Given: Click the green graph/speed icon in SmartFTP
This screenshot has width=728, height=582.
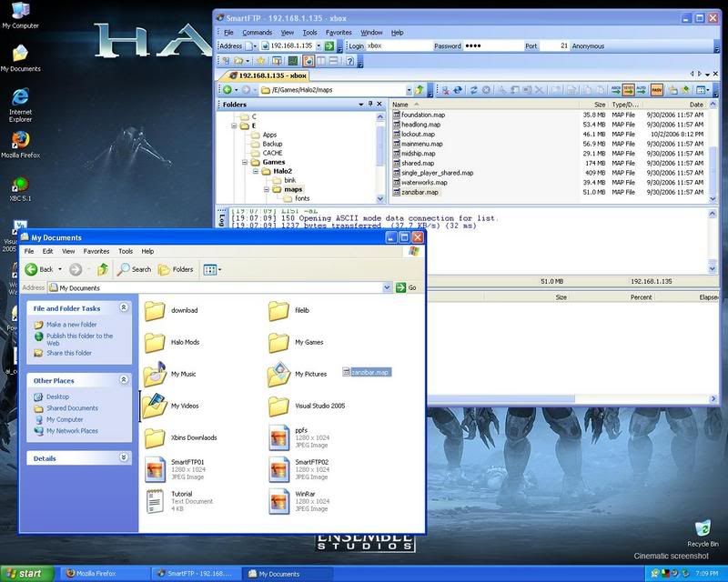Looking at the screenshot, I should coord(292,61).
